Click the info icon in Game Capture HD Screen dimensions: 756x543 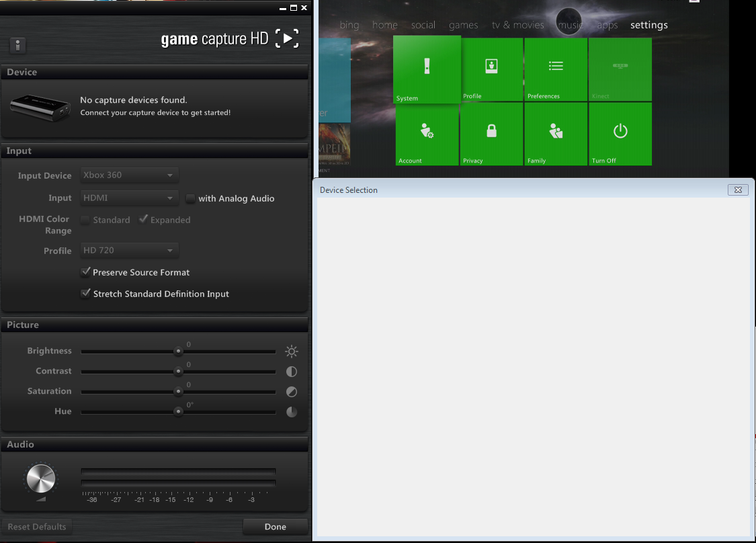pos(18,45)
